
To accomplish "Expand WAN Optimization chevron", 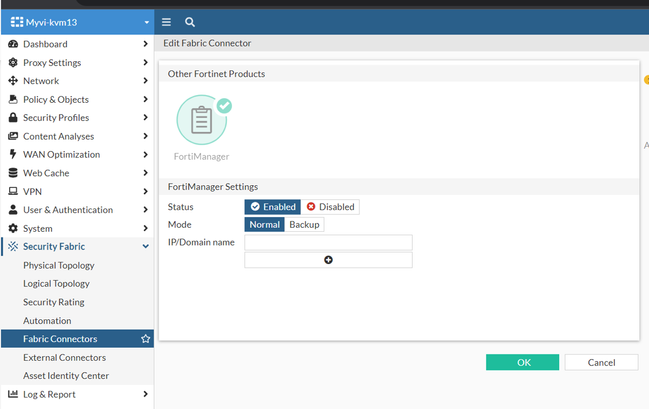I will coord(145,154).
